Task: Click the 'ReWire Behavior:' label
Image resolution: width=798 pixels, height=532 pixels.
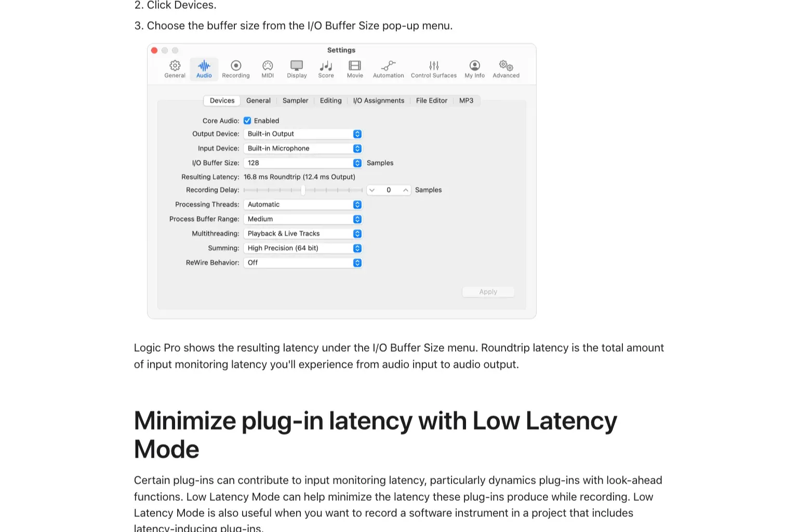Action: 212,263
